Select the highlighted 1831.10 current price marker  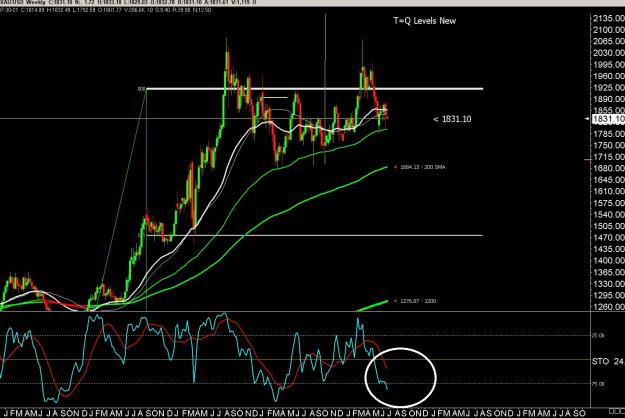(608, 119)
